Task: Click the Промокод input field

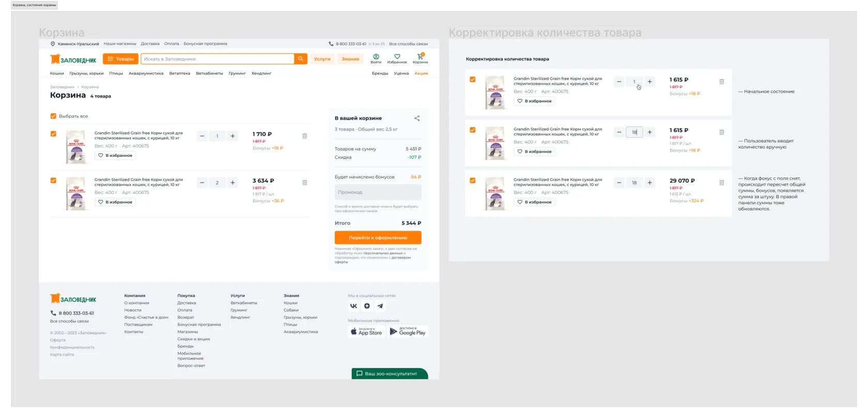Action: [x=378, y=192]
